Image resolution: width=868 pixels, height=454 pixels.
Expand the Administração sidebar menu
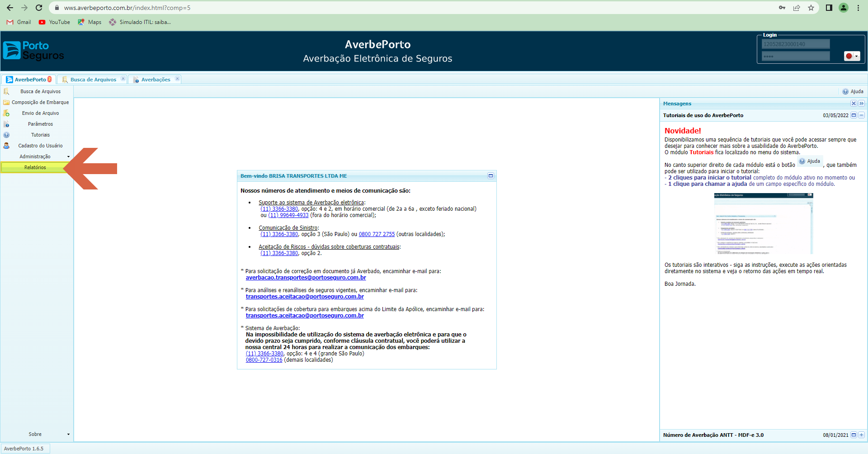(37, 156)
